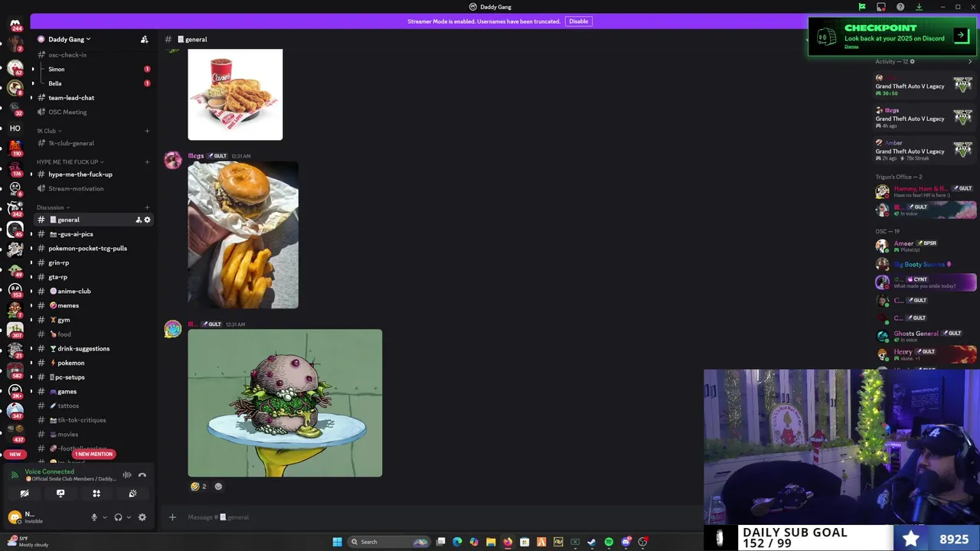
Task: Collapse the Discussion category
Action: tap(53, 207)
